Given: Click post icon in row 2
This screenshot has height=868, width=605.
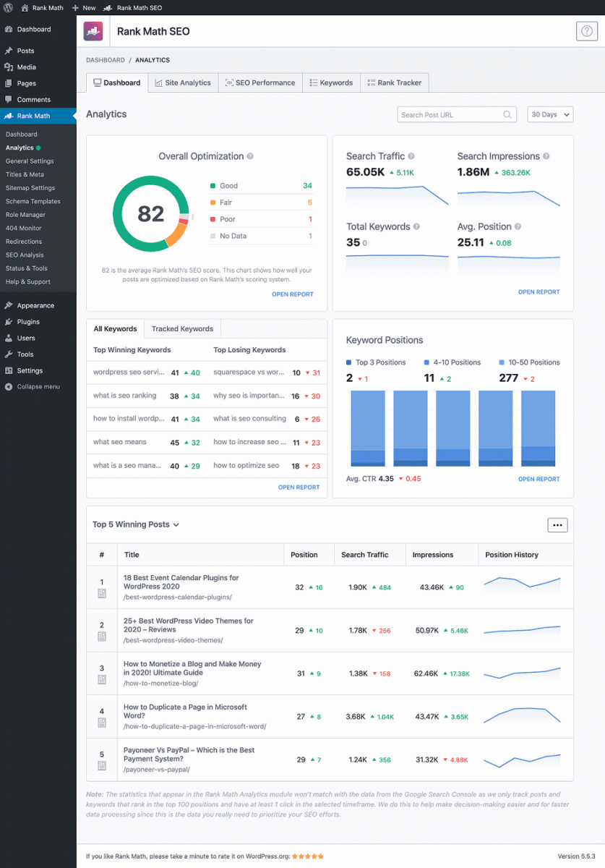Looking at the screenshot, I should (x=102, y=637).
